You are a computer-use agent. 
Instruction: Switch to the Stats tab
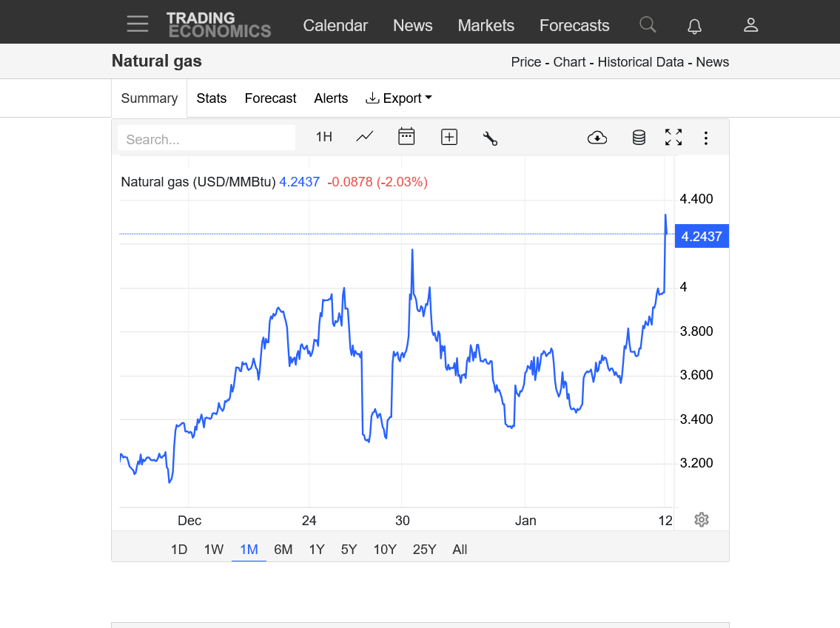tap(212, 98)
